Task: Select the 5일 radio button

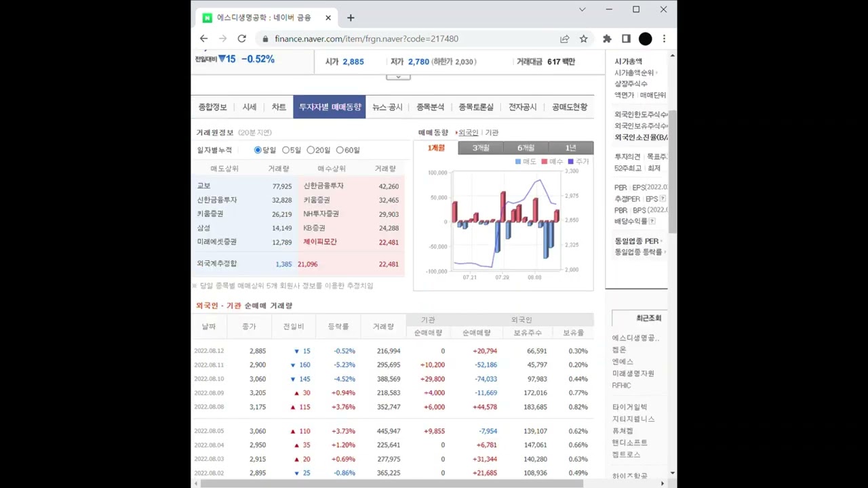Action: tap(285, 150)
